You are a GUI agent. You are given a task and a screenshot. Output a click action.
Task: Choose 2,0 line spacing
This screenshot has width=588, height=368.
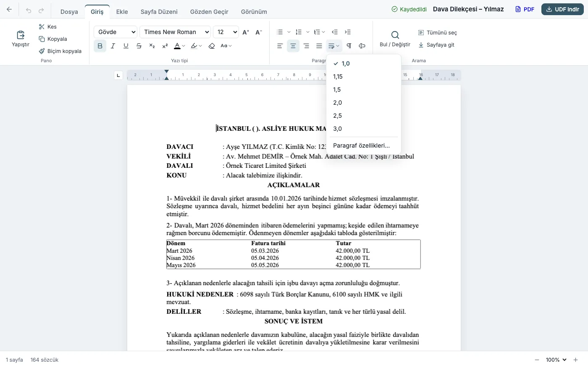[x=364, y=103]
